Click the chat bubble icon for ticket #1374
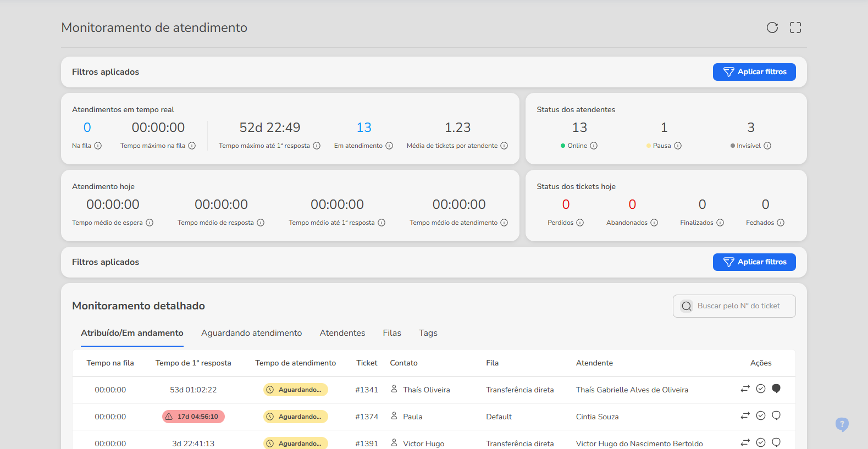 coord(776,416)
